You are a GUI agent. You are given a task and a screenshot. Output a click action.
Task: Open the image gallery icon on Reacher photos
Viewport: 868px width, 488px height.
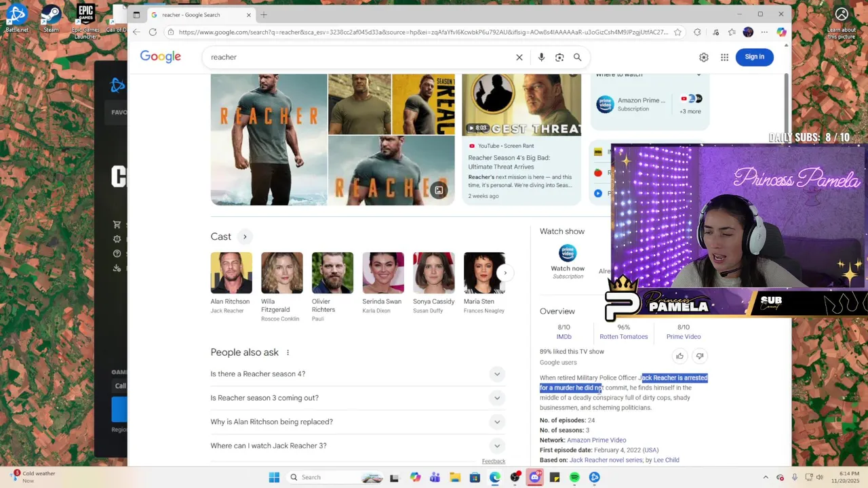pyautogui.click(x=439, y=190)
